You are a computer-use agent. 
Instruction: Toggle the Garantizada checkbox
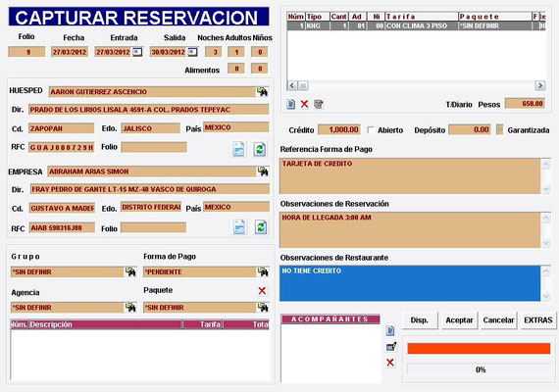[x=499, y=129]
